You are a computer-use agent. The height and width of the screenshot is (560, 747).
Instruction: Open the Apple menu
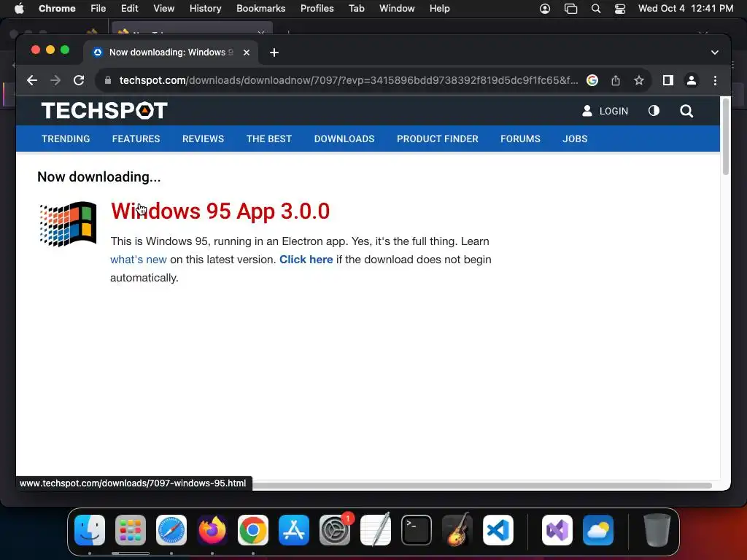click(x=19, y=8)
